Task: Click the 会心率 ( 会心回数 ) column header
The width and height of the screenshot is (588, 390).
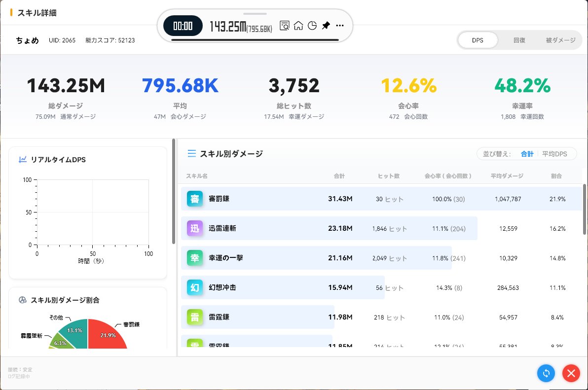Action: [448, 176]
